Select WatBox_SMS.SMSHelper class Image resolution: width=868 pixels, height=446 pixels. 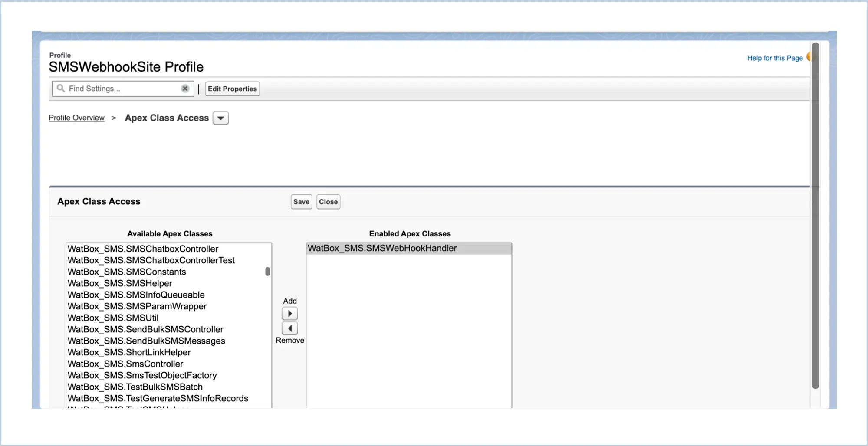[120, 283]
